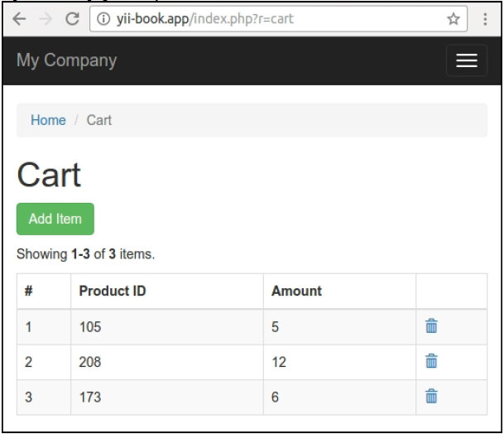
Task: Click the browser forward arrow
Action: pyautogui.click(x=46, y=19)
